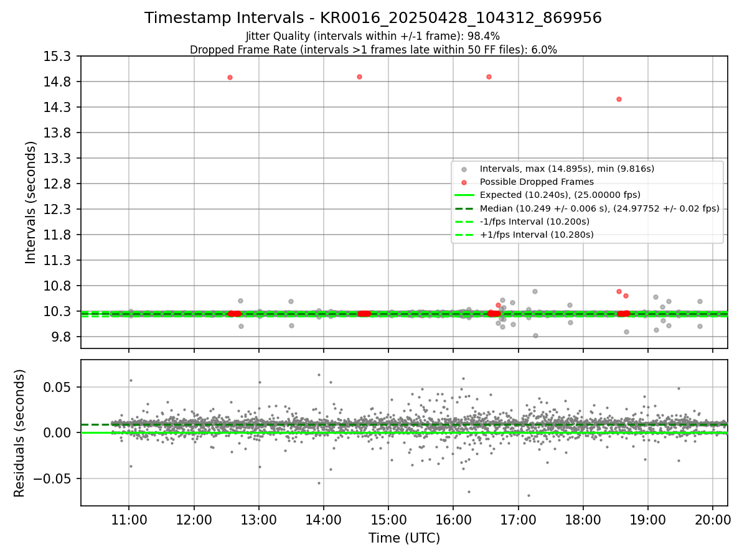Click the red outlier point near 14:30 at 14.9s
The width and height of the screenshot is (747, 560).
pyautogui.click(x=359, y=77)
